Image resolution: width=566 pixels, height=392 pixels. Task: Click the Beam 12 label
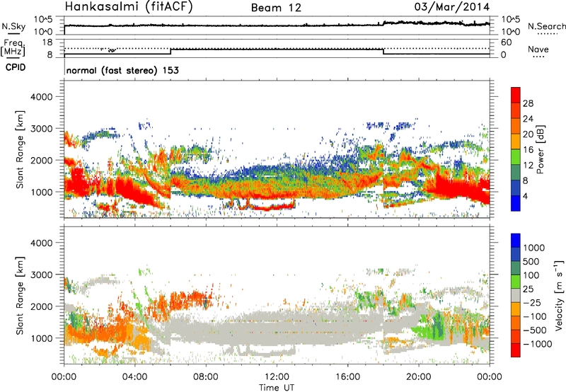pyautogui.click(x=276, y=8)
